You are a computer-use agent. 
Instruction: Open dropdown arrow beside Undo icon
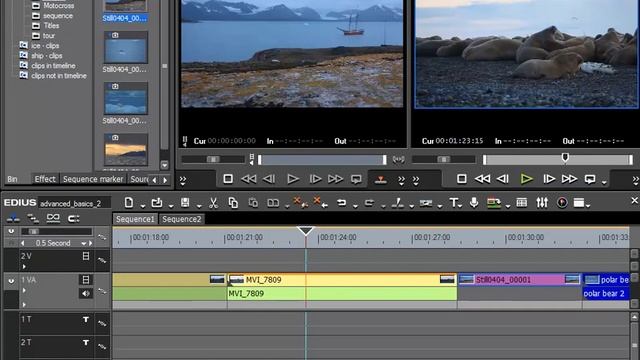coord(355,206)
